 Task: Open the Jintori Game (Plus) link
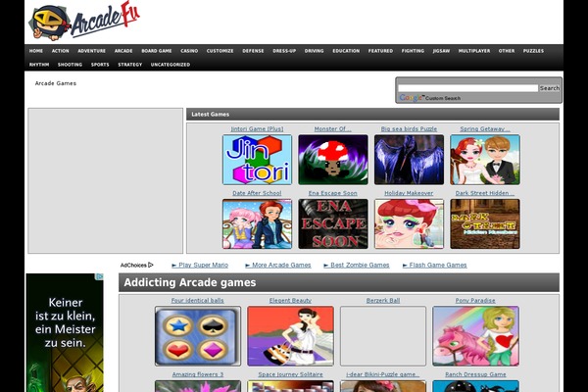pyautogui.click(x=257, y=128)
